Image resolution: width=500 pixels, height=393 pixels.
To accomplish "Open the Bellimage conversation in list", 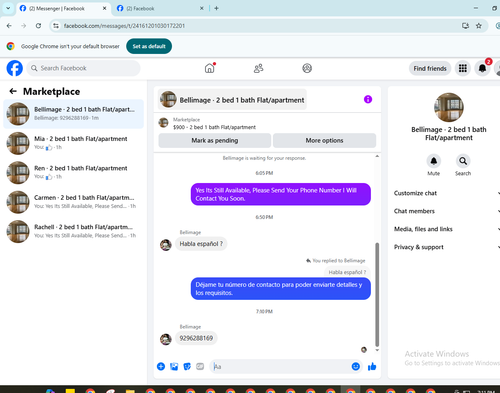I will 73,114.
